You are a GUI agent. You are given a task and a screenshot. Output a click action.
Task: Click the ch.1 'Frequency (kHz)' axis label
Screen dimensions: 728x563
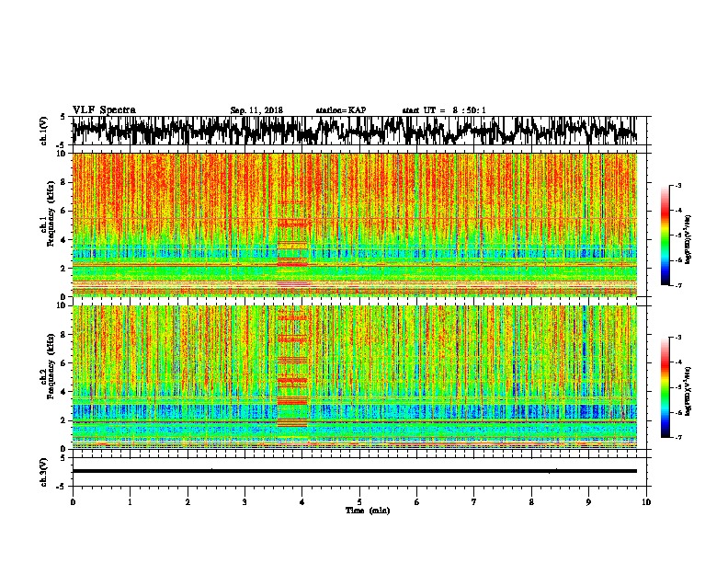click(51, 213)
